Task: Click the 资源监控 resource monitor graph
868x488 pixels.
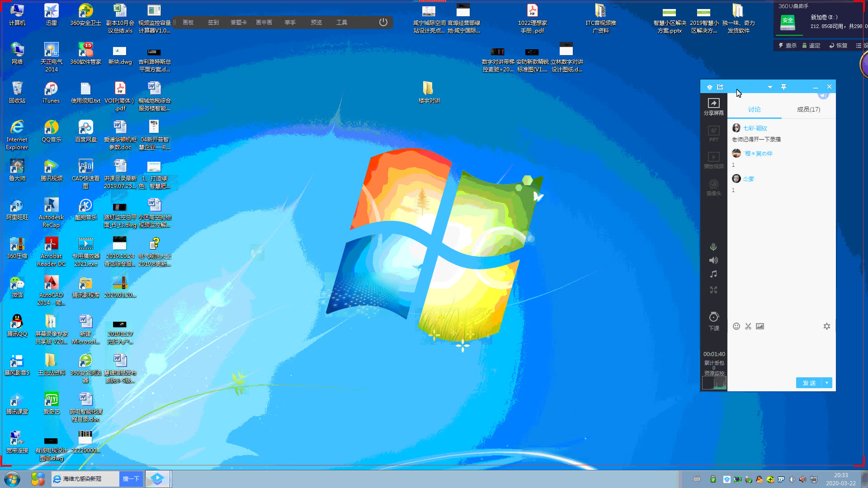Action: click(x=714, y=382)
